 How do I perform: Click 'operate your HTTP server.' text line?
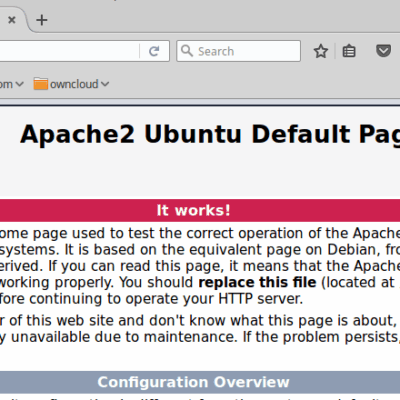coord(214,299)
